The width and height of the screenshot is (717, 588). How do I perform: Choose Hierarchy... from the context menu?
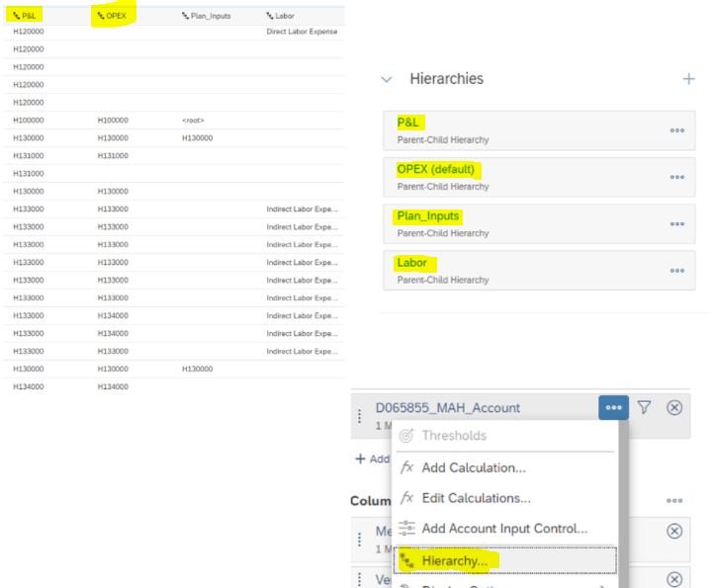[x=454, y=561]
